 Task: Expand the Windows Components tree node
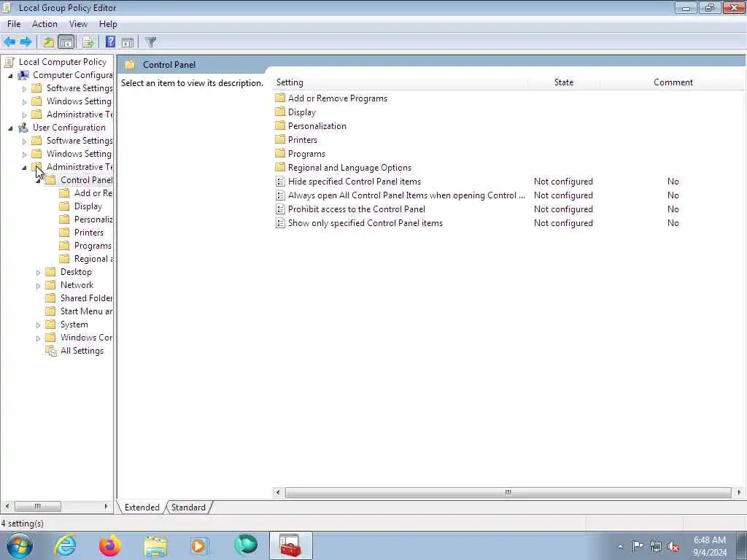coord(38,338)
